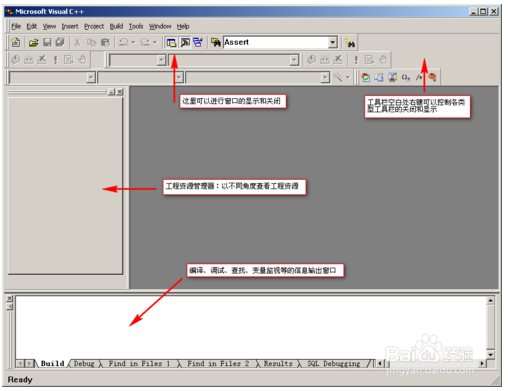
Task: Click Execute exclamation icon in right Build MiniBar
Action: click(356, 60)
